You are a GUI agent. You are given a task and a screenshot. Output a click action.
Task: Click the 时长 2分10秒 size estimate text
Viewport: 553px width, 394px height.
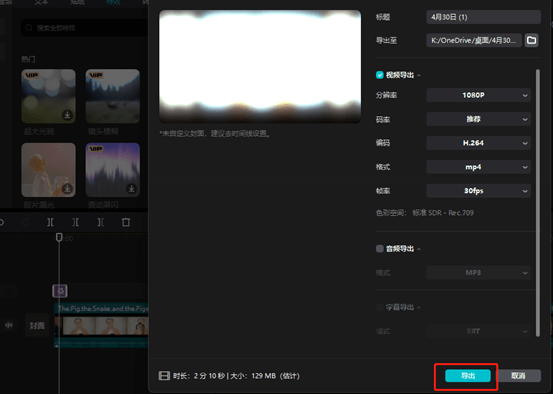236,376
